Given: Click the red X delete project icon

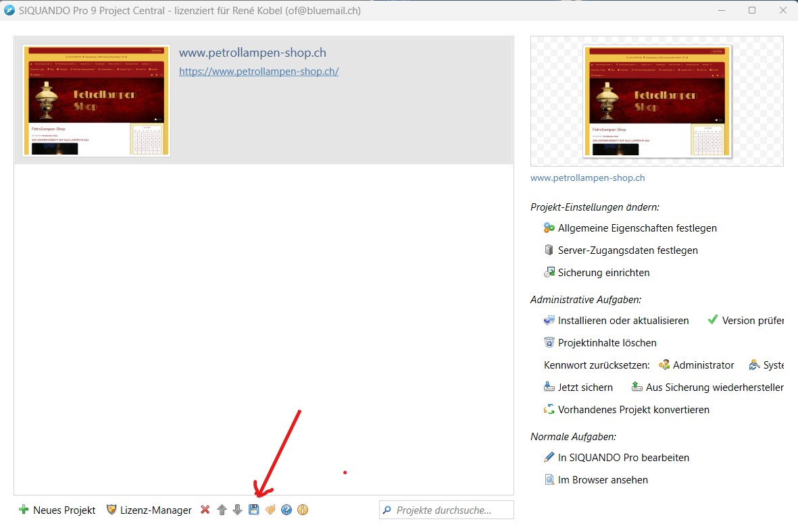Looking at the screenshot, I should tap(205, 510).
